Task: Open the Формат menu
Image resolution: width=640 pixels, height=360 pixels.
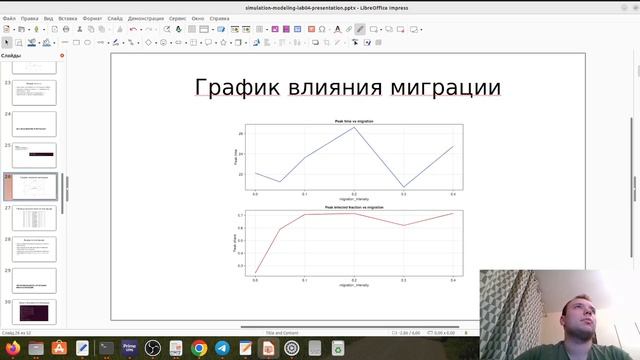Action: pyautogui.click(x=92, y=19)
